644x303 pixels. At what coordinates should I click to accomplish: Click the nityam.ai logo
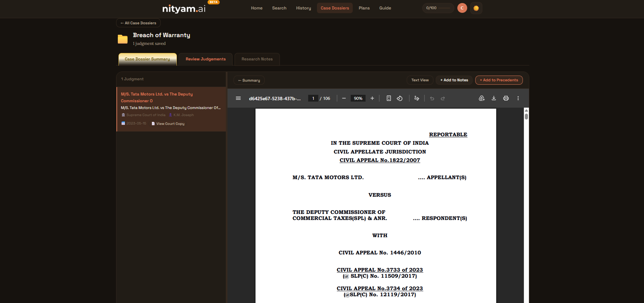184,8
